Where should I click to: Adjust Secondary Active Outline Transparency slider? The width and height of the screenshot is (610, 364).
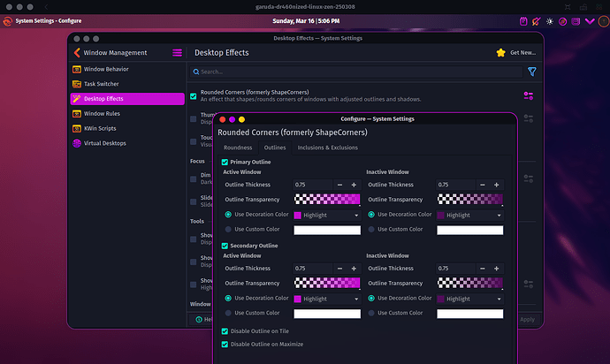pyautogui.click(x=327, y=283)
